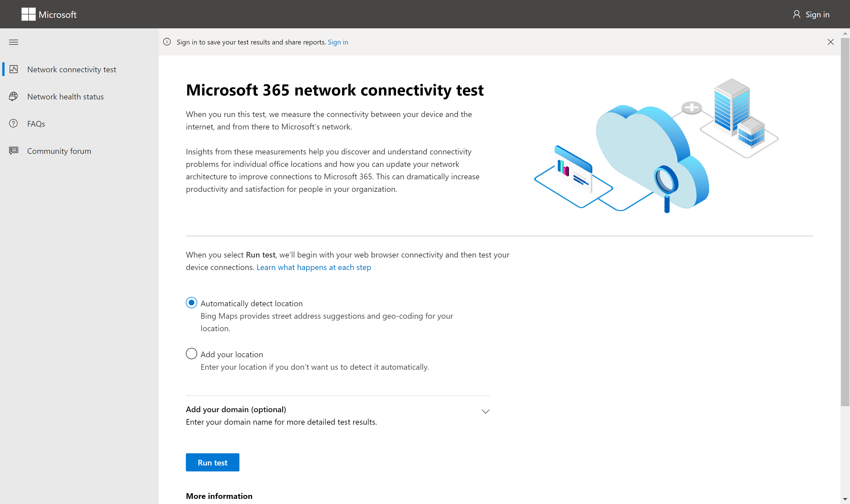Image resolution: width=850 pixels, height=504 pixels.
Task: Select the Network connectivity test chart icon
Action: point(14,69)
